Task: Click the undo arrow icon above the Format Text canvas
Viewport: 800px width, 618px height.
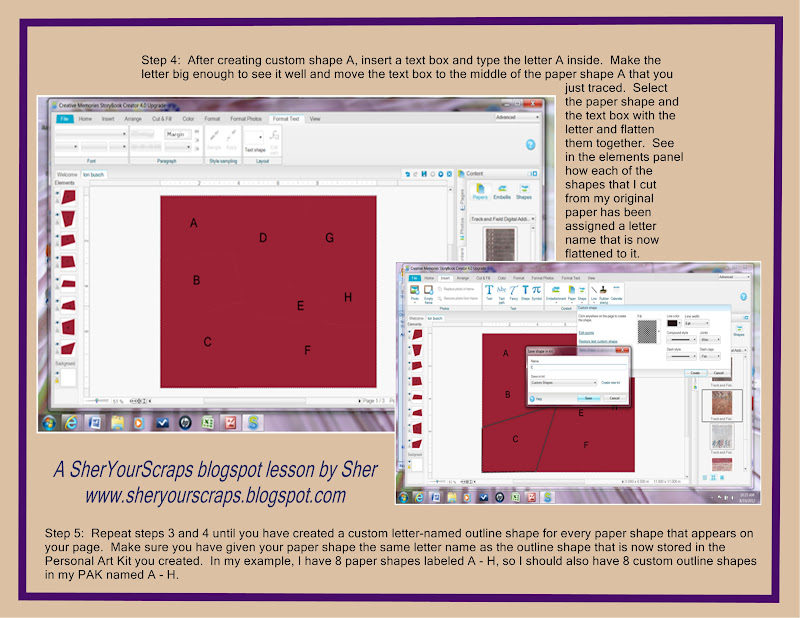Action: pyautogui.click(x=407, y=174)
